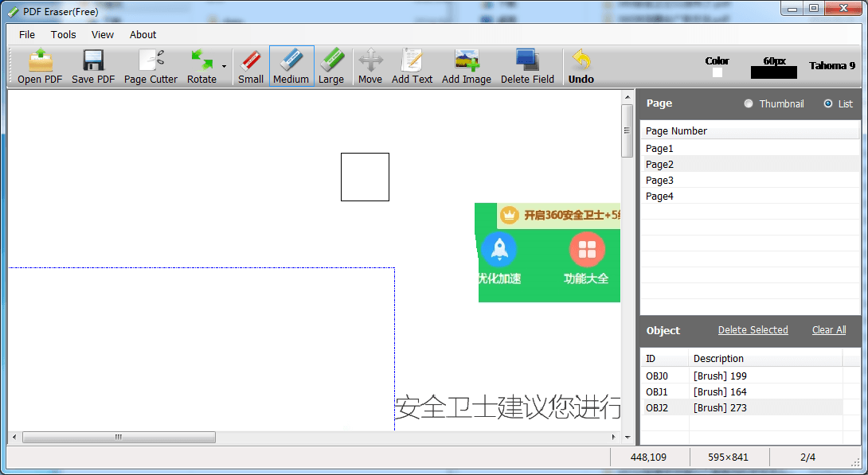This screenshot has height=475, width=868.
Task: Click the Save PDF floppy icon
Action: (93, 66)
